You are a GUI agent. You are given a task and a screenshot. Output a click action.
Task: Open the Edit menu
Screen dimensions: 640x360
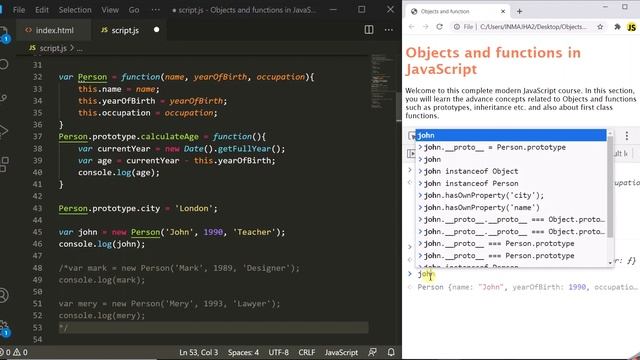[x=42, y=10]
